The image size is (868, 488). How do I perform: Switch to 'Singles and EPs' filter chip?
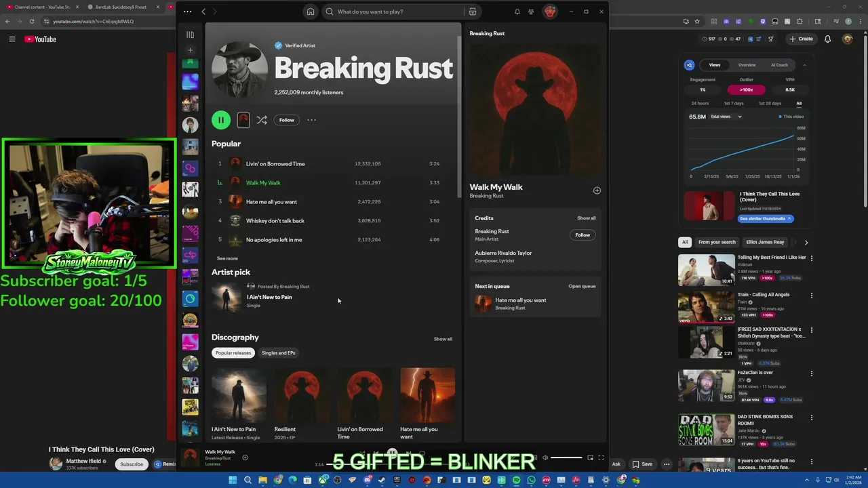pos(278,352)
